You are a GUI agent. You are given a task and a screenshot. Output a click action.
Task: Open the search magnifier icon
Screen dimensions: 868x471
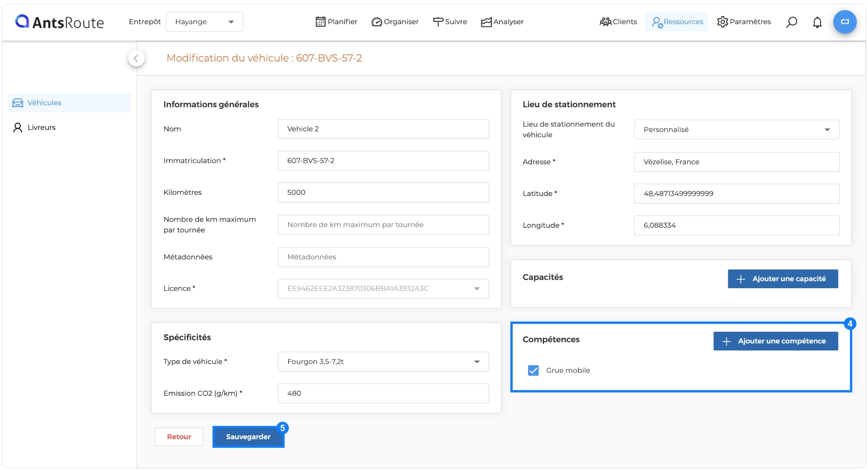791,22
